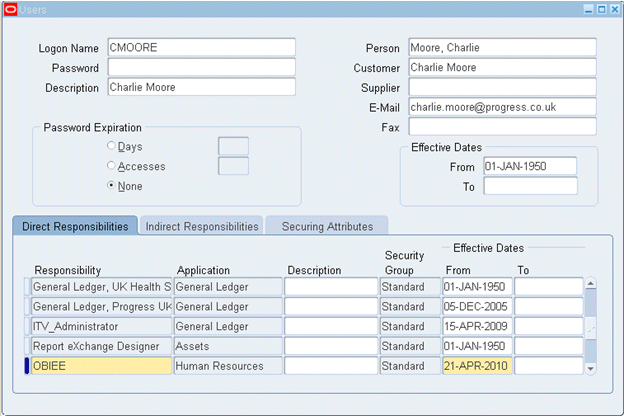Click the Accesses count input box

(x=233, y=166)
